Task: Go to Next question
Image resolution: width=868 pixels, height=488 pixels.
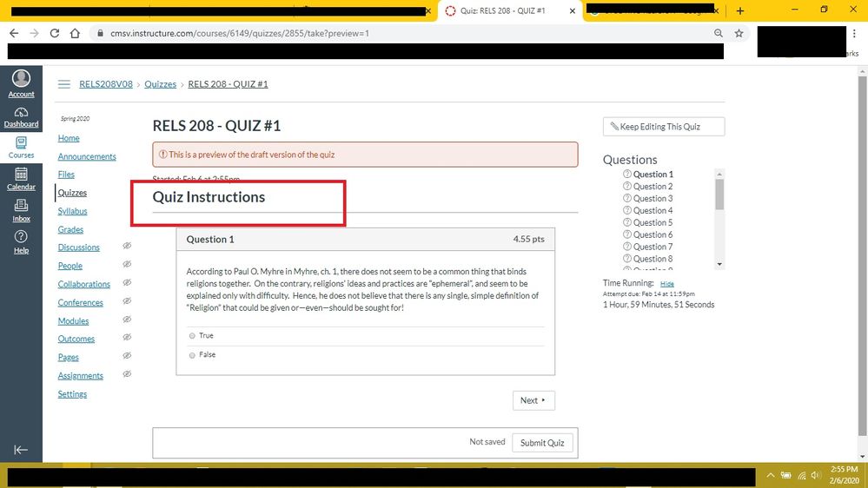Action: coord(533,400)
